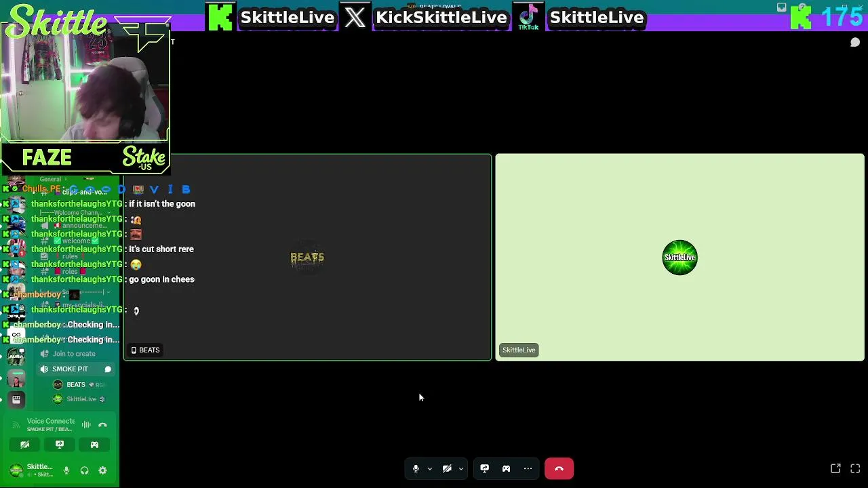Viewport: 868px width, 488px height.
Task: Open server with man's photo icon
Action: pyautogui.click(x=16, y=378)
